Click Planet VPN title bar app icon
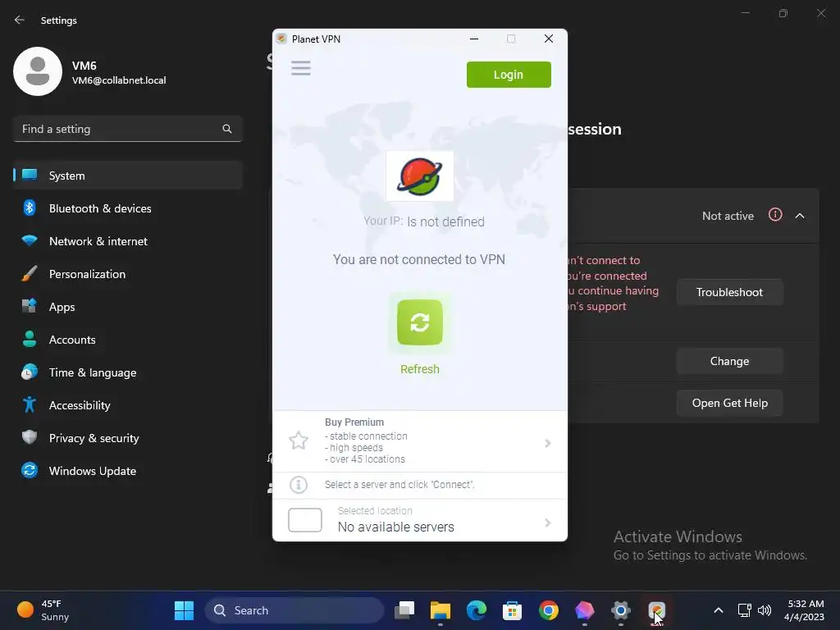This screenshot has width=840, height=630. pos(281,39)
